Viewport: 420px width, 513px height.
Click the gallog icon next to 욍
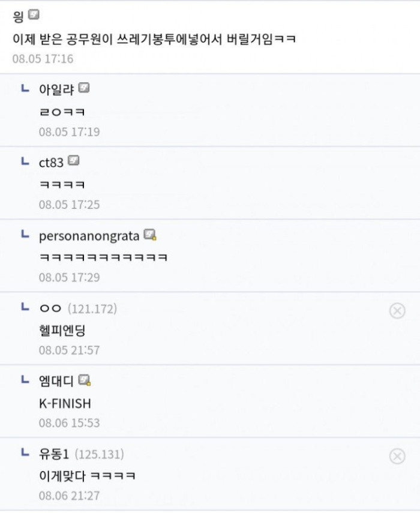tap(34, 15)
